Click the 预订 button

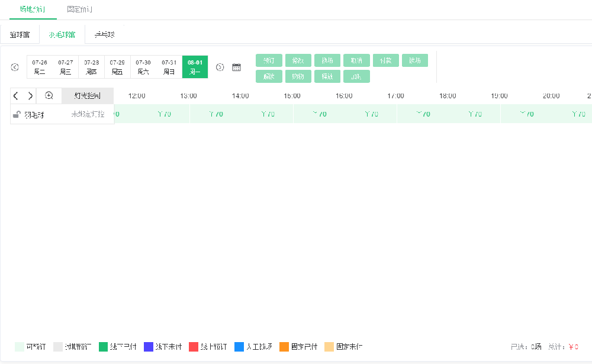(269, 60)
